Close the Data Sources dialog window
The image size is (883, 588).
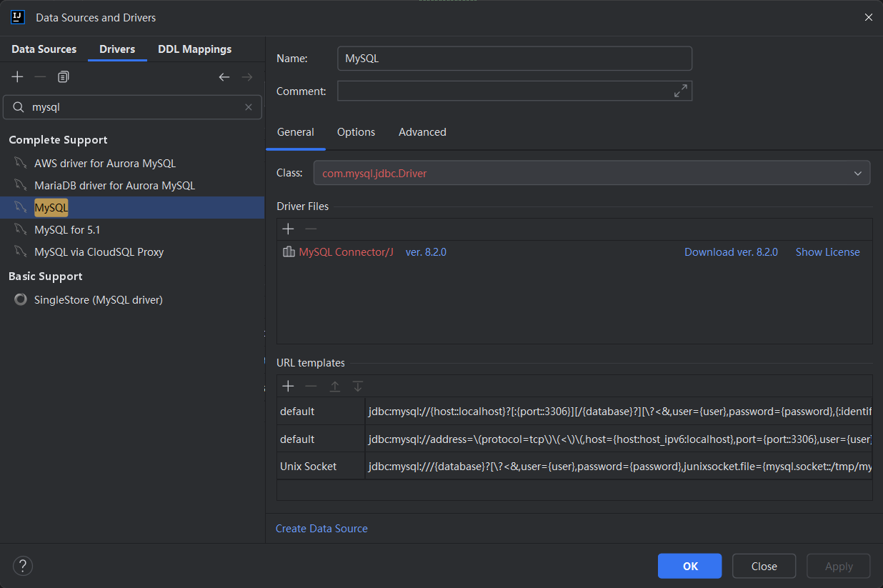pyautogui.click(x=869, y=17)
